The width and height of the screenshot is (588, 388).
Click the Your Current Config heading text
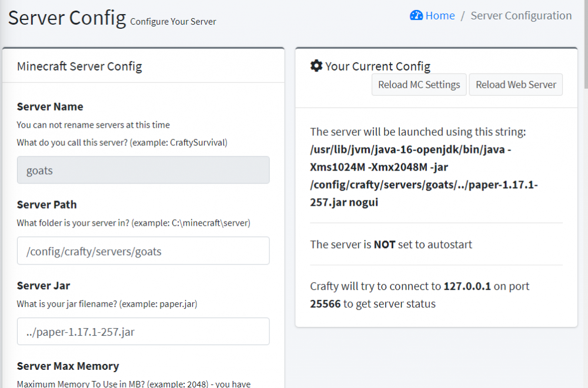coord(377,66)
